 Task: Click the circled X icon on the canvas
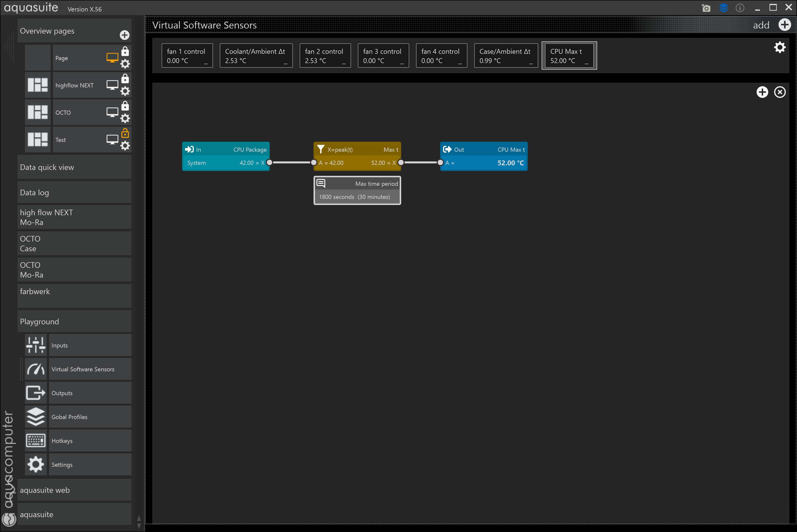point(780,92)
